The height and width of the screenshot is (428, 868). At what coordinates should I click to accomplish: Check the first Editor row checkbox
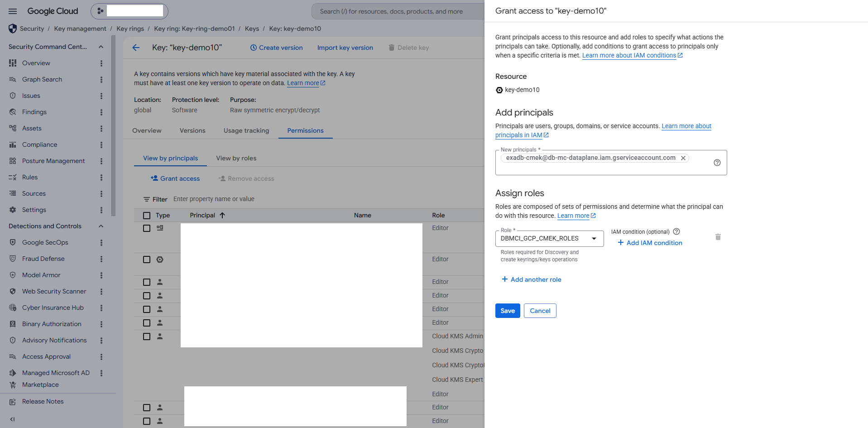tap(147, 228)
